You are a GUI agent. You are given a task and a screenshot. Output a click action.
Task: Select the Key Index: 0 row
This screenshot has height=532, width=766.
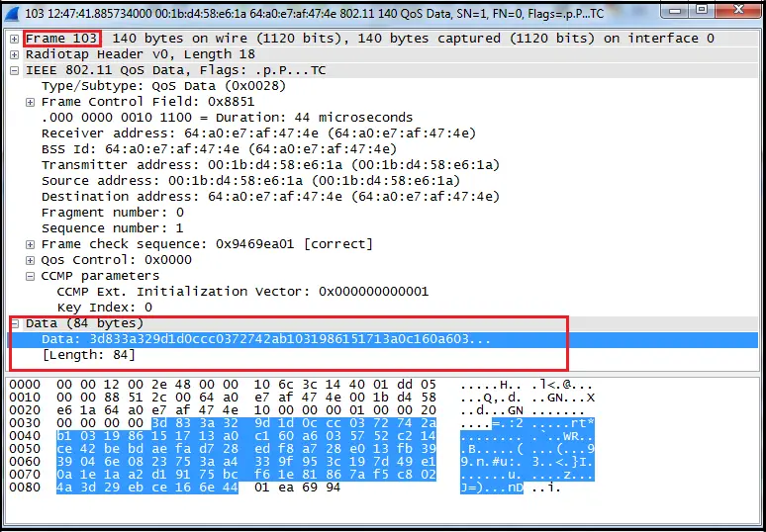(383, 308)
